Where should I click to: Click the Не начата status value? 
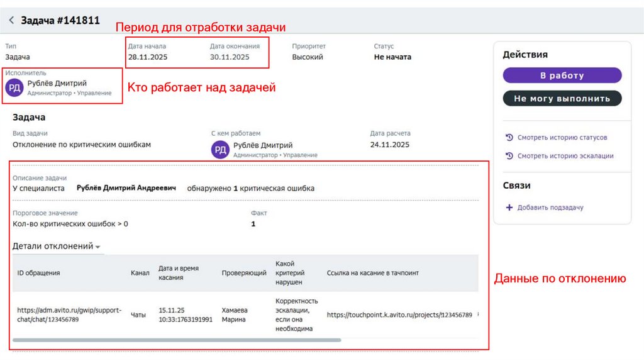[x=392, y=57]
